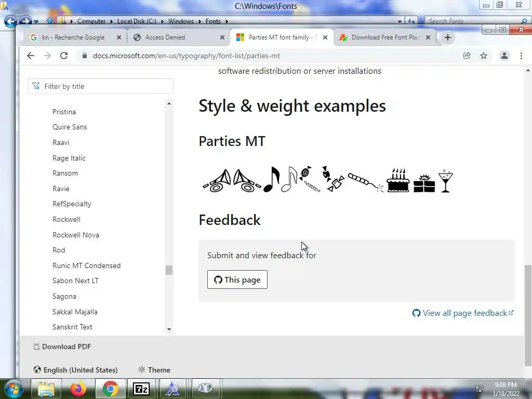Switch to Access Denied tab
The height and width of the screenshot is (399, 532).
[165, 37]
